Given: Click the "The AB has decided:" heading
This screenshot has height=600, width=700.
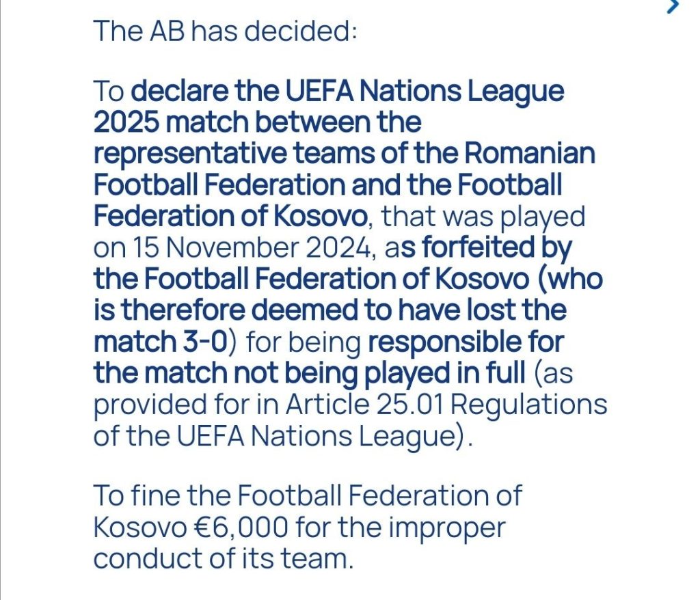Looking at the screenshot, I should tap(225, 31).
